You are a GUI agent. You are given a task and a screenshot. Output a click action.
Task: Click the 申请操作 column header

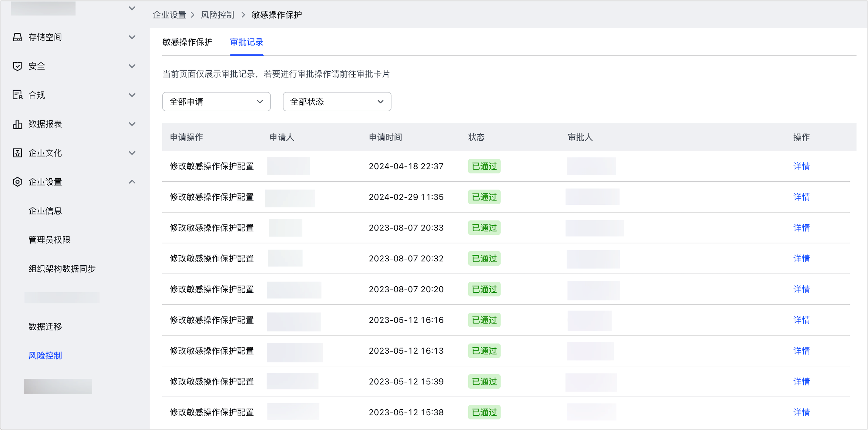click(x=186, y=137)
